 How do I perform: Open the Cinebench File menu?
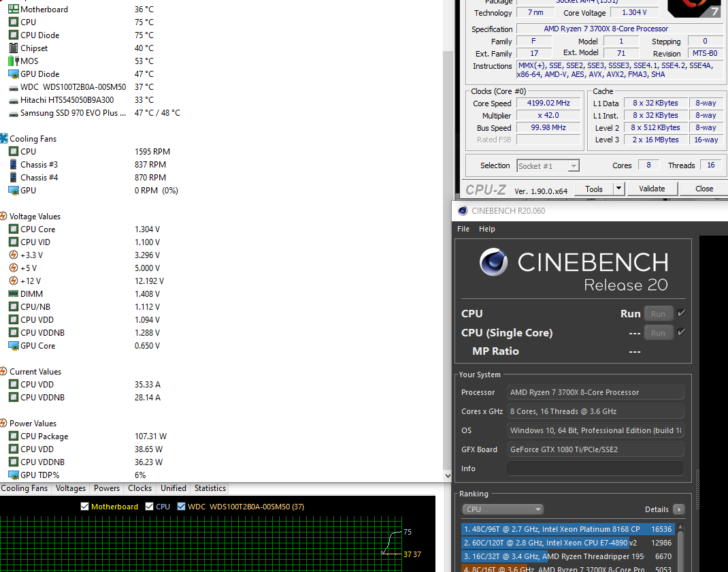point(463,229)
